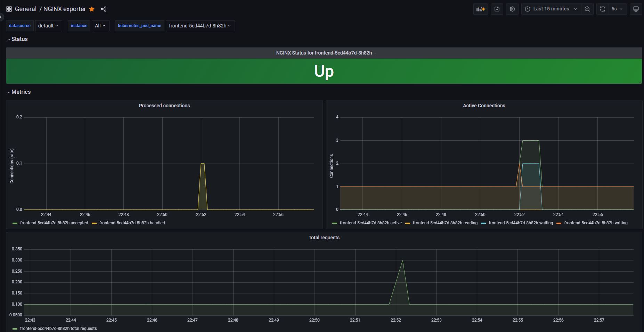Screen dimensions: 644x332
Task: Open the datasource default dropdown
Action: click(48, 26)
